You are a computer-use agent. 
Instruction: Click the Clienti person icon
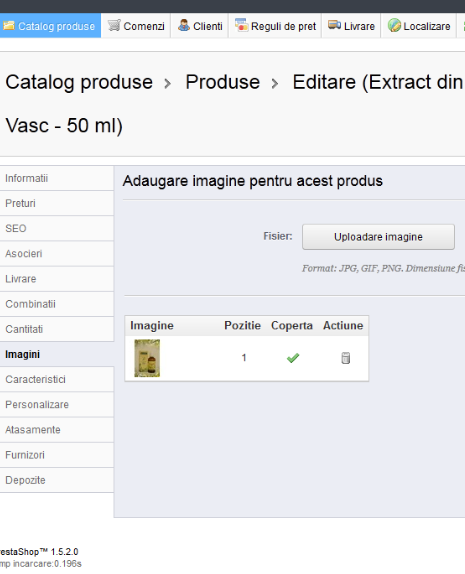click(184, 25)
